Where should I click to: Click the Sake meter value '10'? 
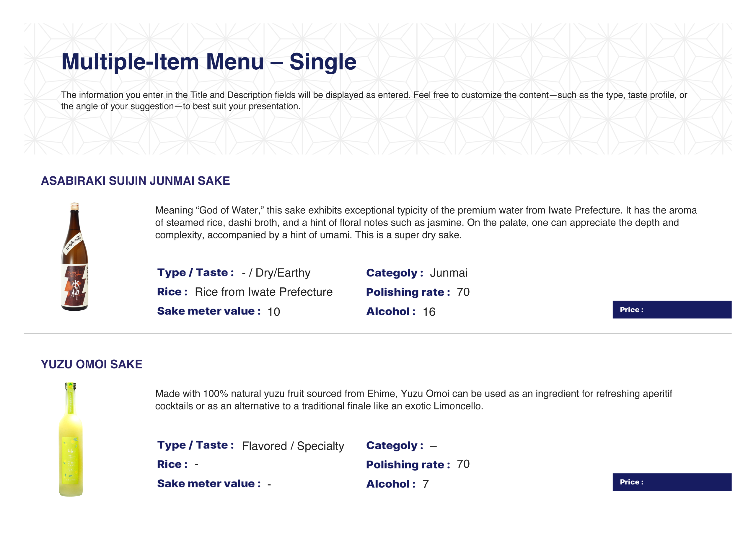pyautogui.click(x=274, y=312)
